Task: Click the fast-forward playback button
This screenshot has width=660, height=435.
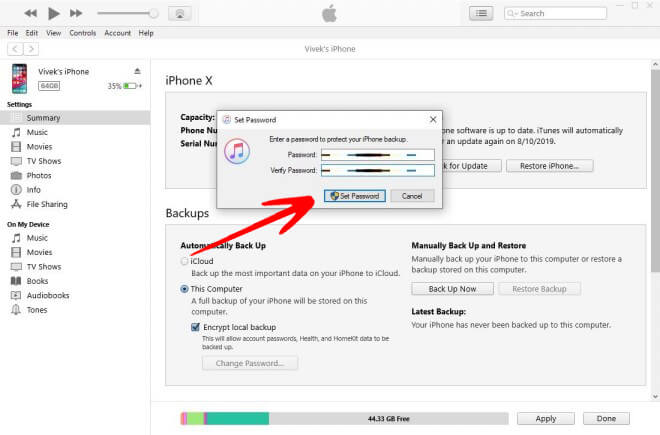Action: click(76, 13)
